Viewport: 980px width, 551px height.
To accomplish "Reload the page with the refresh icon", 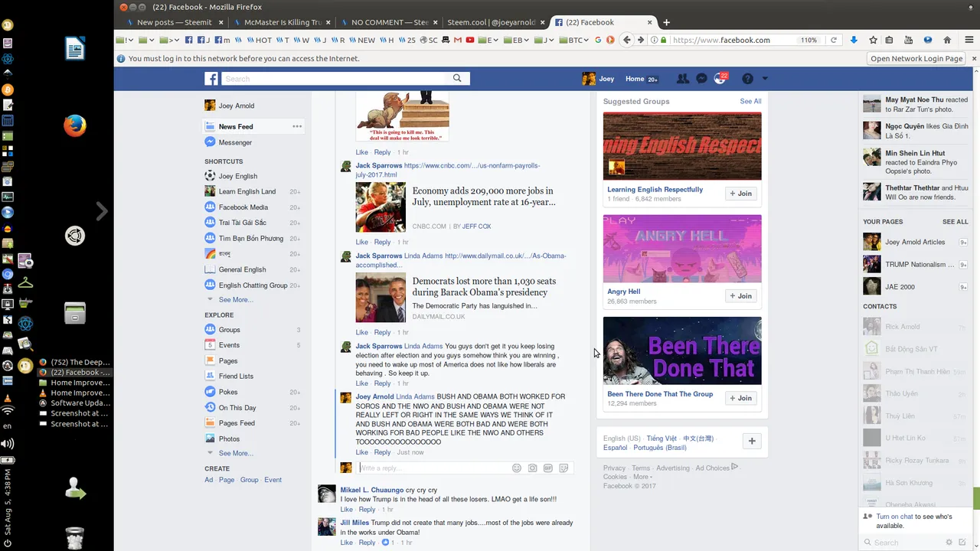I will 834,40.
